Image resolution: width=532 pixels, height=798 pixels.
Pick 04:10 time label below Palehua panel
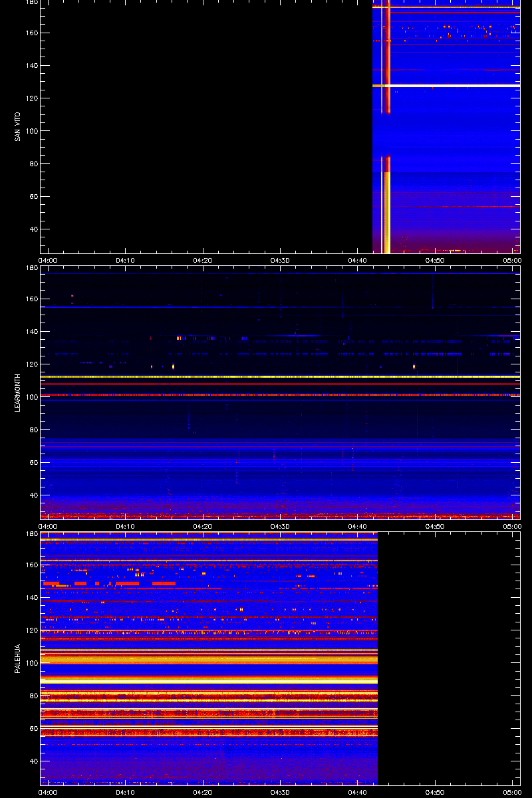126,793
